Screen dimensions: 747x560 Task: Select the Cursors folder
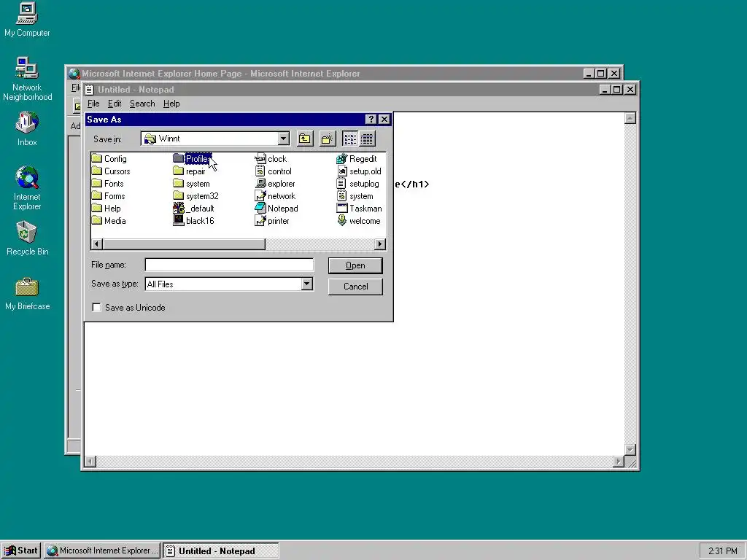pos(111,171)
